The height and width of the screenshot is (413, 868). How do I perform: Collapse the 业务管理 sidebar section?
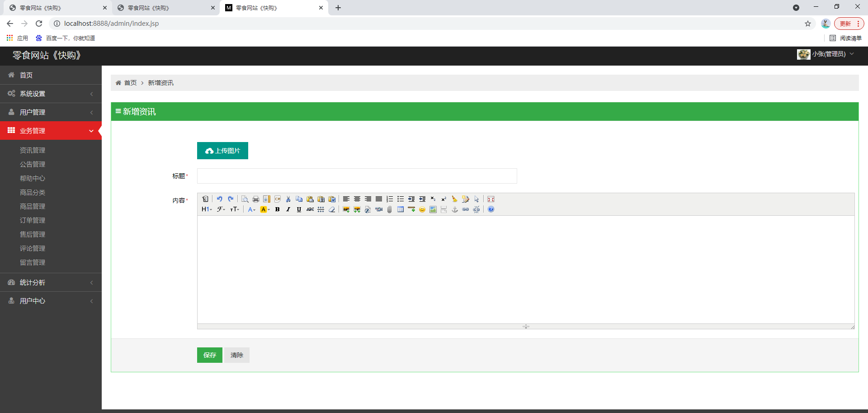(51, 131)
